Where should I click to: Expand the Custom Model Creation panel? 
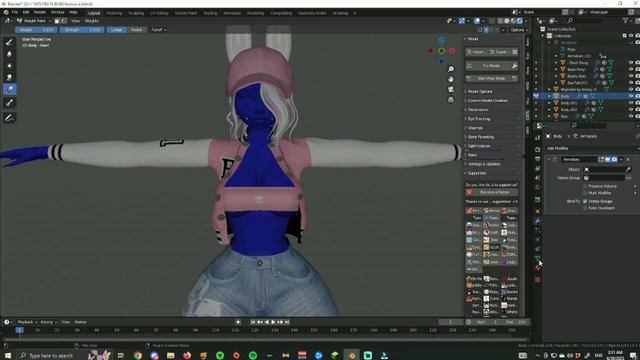click(492, 100)
